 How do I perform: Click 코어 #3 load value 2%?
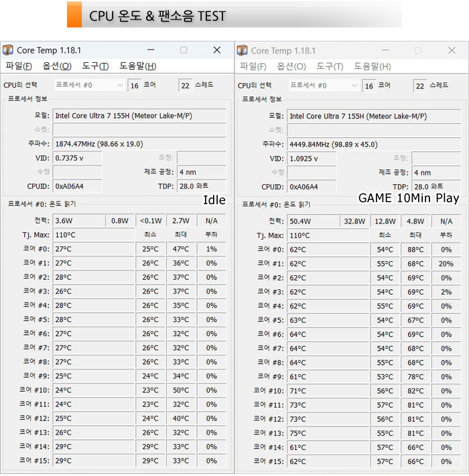pos(446,292)
